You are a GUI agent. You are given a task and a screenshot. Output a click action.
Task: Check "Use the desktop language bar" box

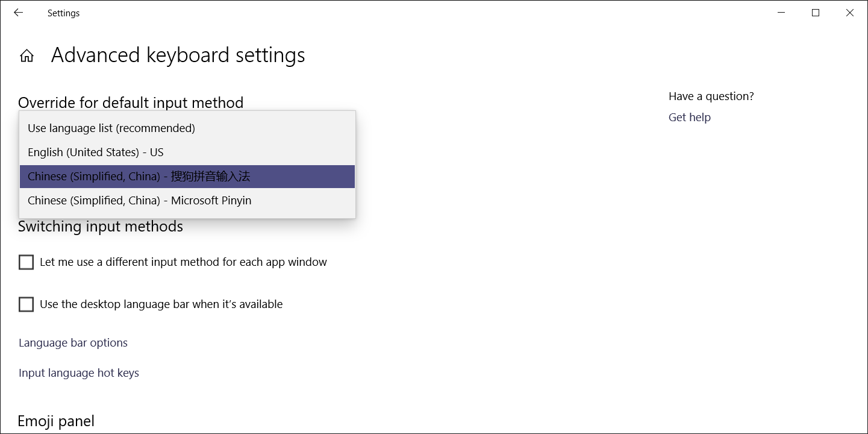coord(26,304)
